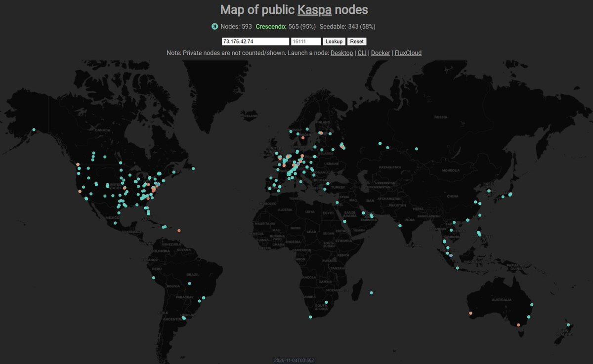The width and height of the screenshot is (593, 364).
Task: Select the orange node dot in southern Australia
Action: (518, 325)
